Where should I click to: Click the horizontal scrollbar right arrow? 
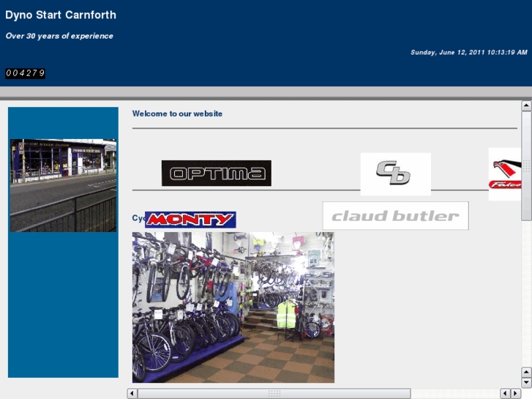point(516,394)
